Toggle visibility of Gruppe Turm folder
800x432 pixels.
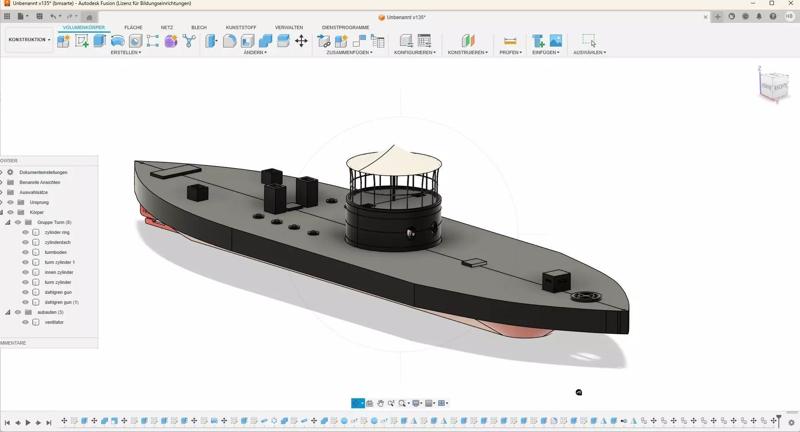(18, 222)
